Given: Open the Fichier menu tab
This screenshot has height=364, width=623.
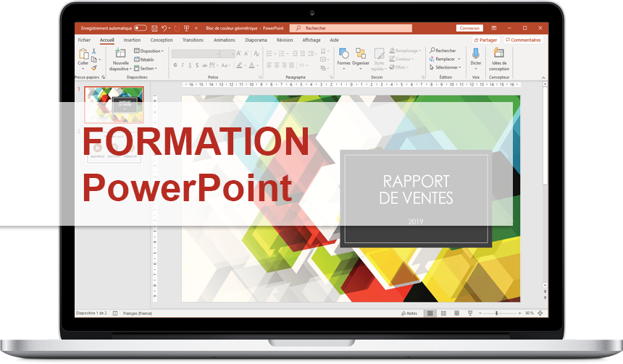Looking at the screenshot, I should (x=84, y=40).
